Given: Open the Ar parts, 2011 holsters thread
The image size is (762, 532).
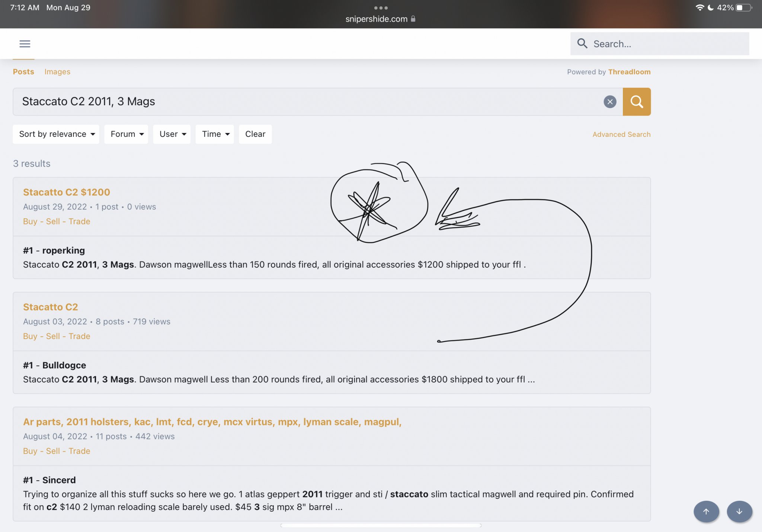Looking at the screenshot, I should [212, 422].
